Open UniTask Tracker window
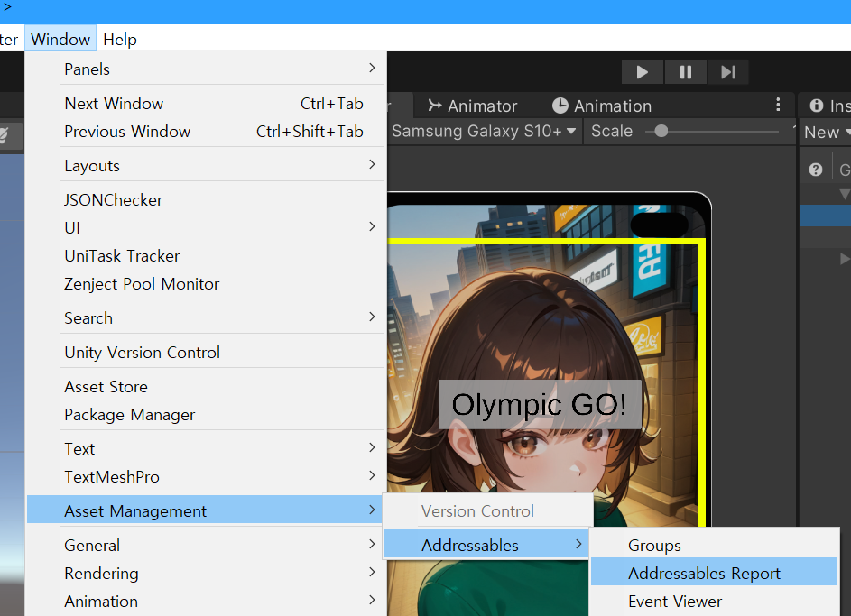 (x=207, y=255)
